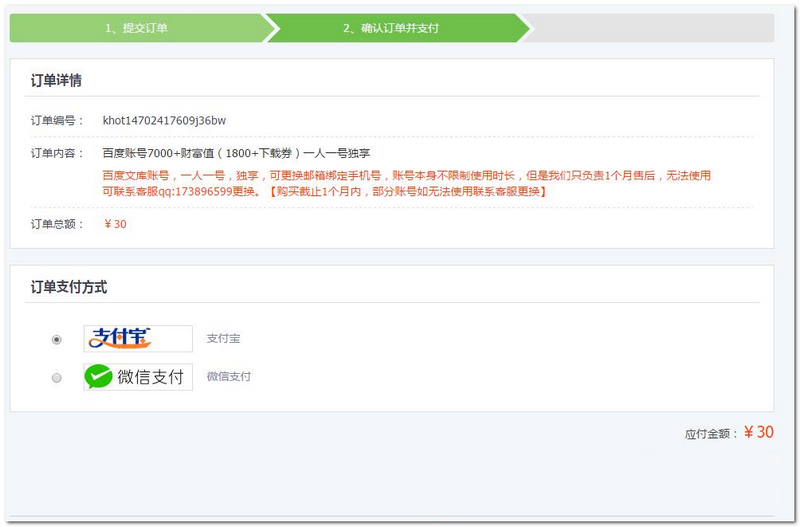Click the 支付宝 text label

pos(223,338)
